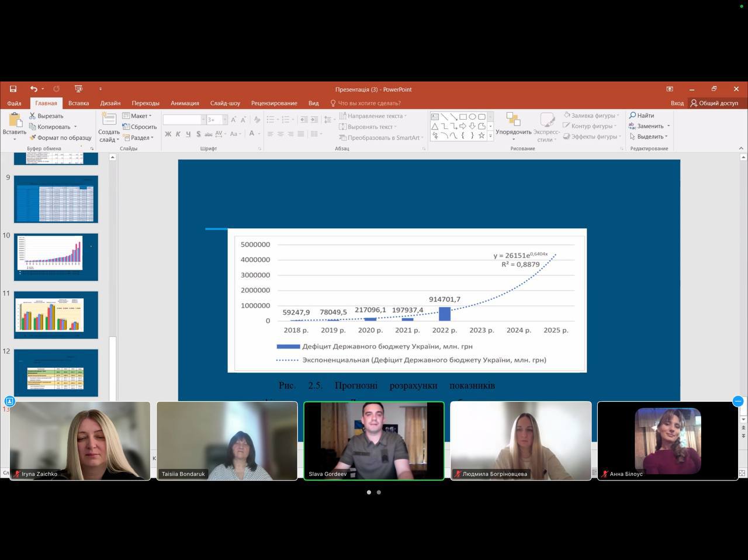Click the Undo arrow icon
The image size is (748, 560).
[x=34, y=89]
